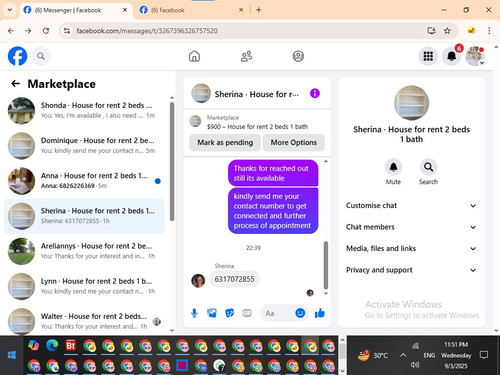The image size is (500, 375).
Task: Open the Notifications bell with badge 6
Action: (x=452, y=56)
